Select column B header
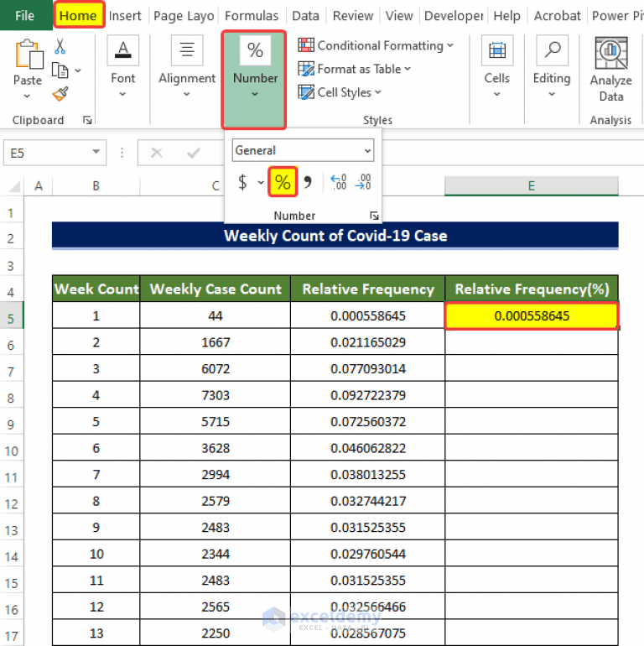Image resolution: width=644 pixels, height=646 pixels. click(x=96, y=185)
